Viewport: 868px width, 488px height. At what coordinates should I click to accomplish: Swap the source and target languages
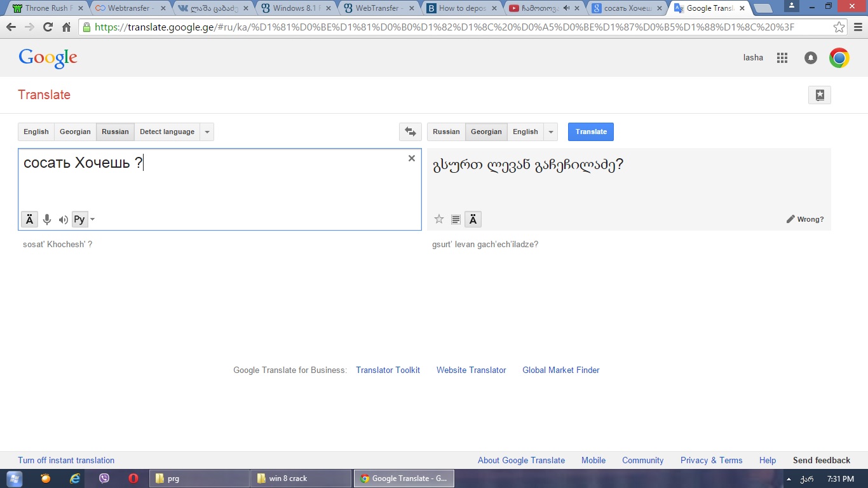[410, 132]
